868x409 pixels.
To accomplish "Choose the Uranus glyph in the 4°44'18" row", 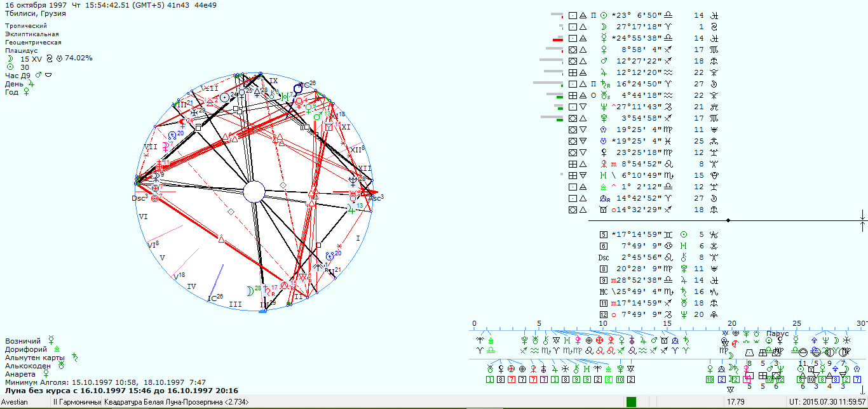I will (x=604, y=95).
